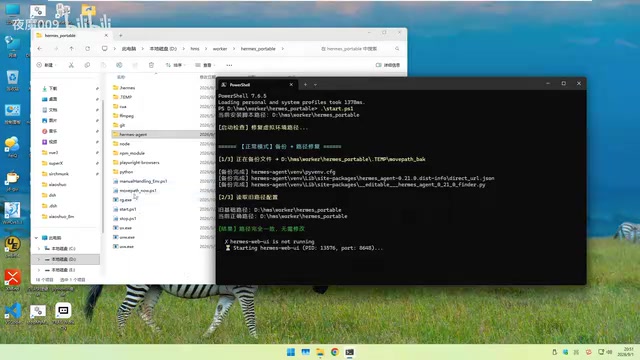640x360 pixels.
Task: Expand the local disk (E:) tree node
Action: 39,270
